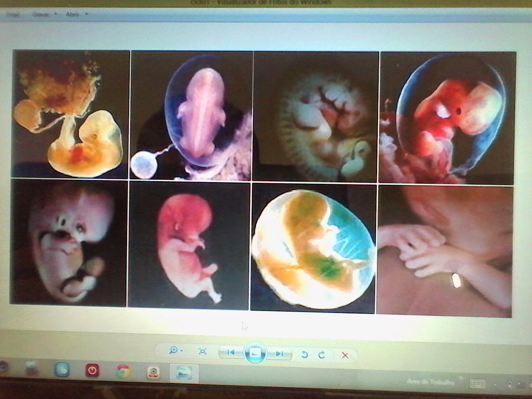Go to the next photo
The image size is (532, 399).
[279, 354]
